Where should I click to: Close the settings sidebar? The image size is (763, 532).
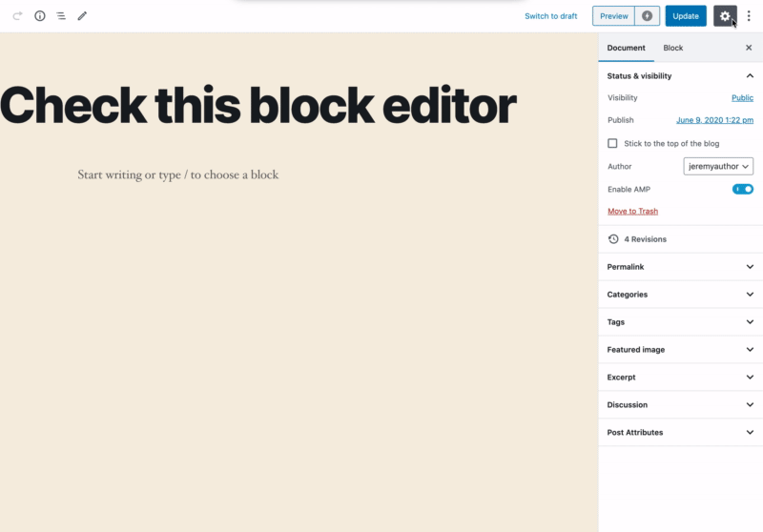(749, 48)
